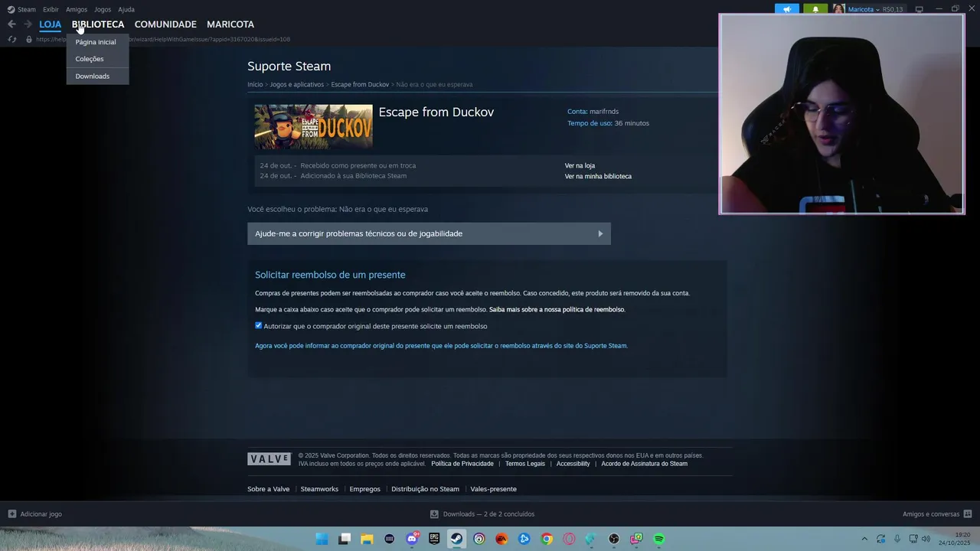
Task: Launch Epic Games from the taskbar
Action: coord(434,539)
